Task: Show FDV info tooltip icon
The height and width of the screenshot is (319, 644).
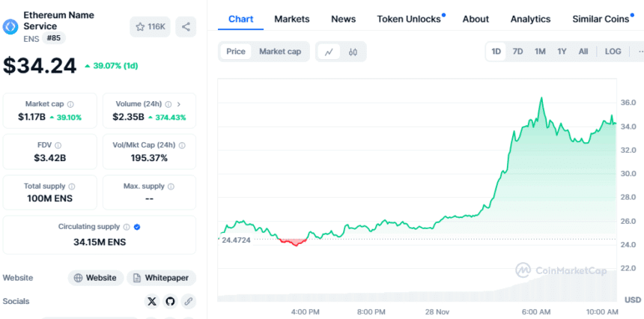Action: pyautogui.click(x=58, y=145)
